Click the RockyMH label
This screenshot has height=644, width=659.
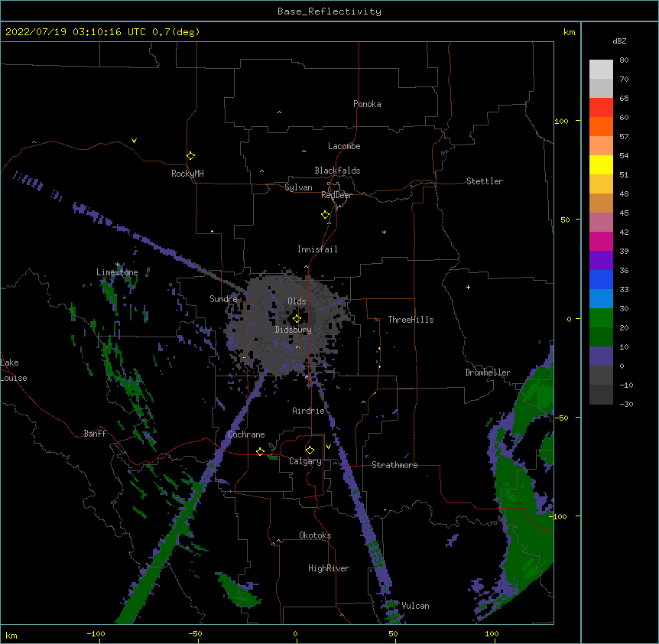click(187, 174)
